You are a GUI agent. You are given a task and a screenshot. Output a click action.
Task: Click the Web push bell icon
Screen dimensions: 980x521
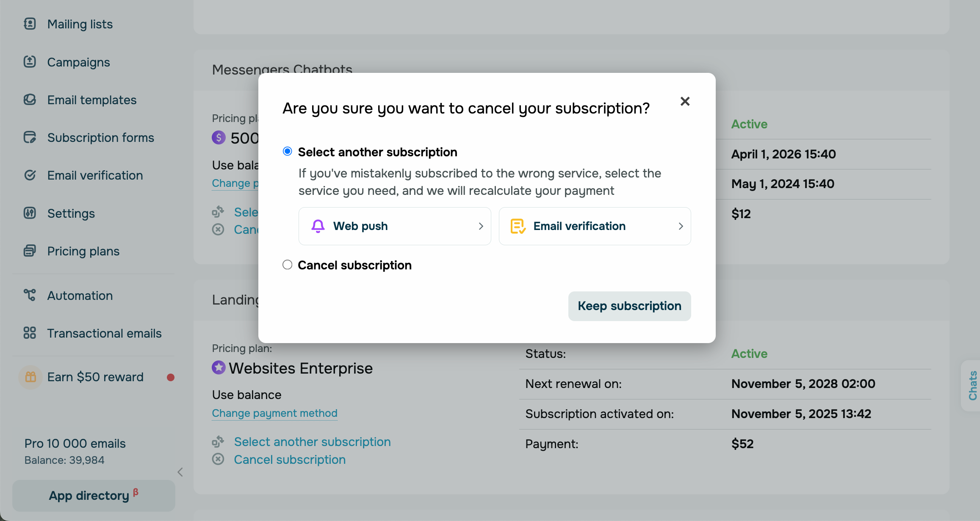pos(318,226)
